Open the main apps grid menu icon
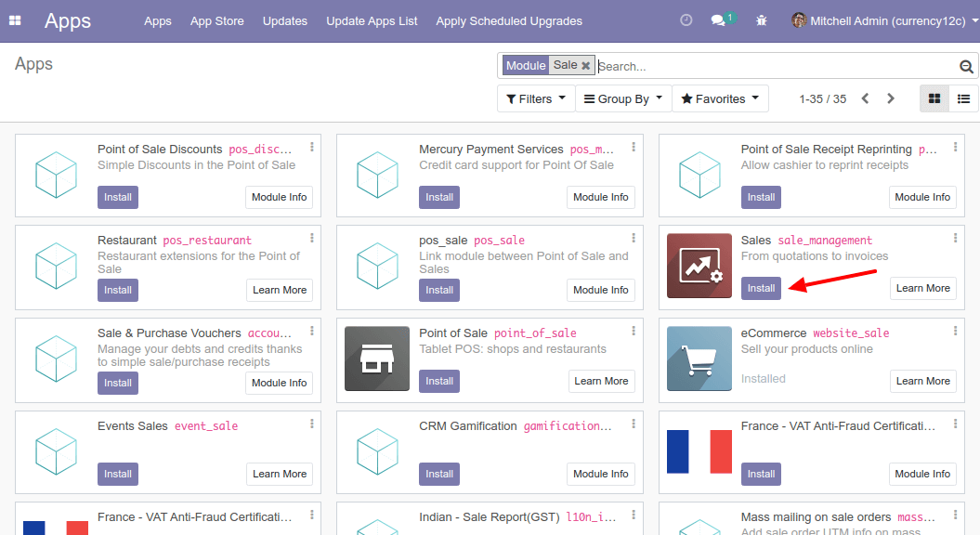This screenshot has width=980, height=535. coord(15,20)
